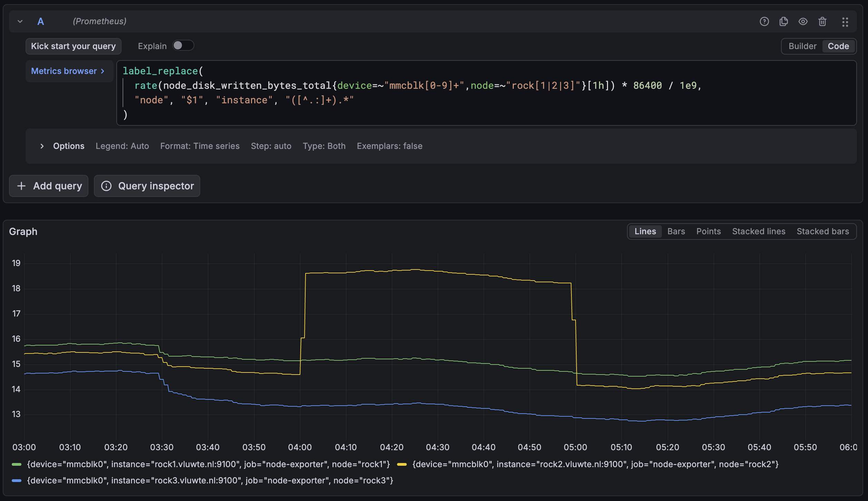Switch to Builder mode
The image size is (868, 501).
(x=802, y=46)
